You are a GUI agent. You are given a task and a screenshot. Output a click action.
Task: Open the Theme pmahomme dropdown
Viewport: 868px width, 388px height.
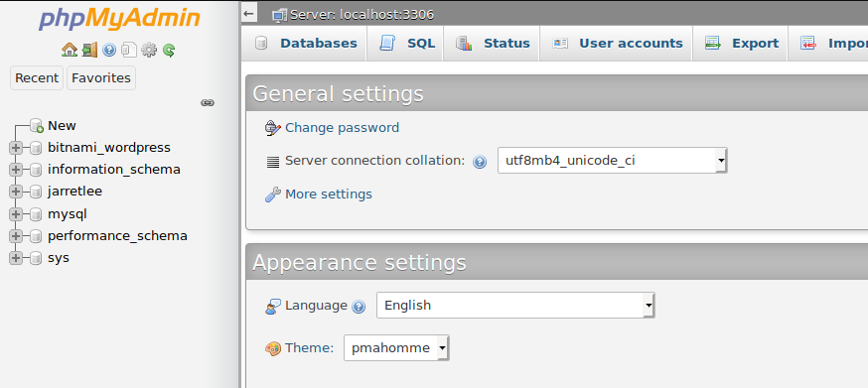pos(396,347)
